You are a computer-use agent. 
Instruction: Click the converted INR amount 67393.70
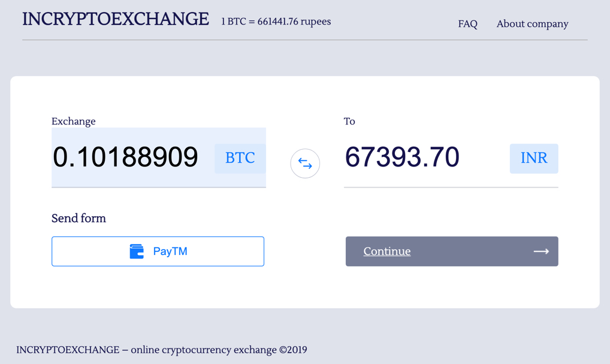(402, 157)
